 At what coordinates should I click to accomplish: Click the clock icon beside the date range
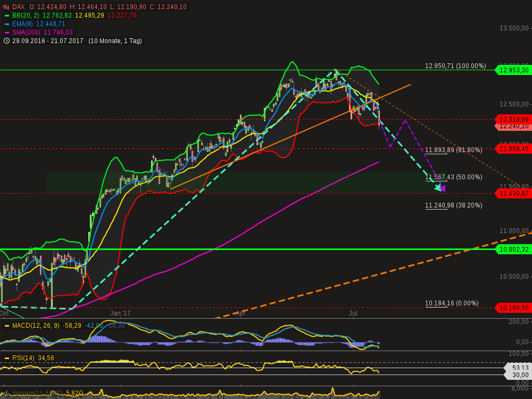click(x=6, y=41)
